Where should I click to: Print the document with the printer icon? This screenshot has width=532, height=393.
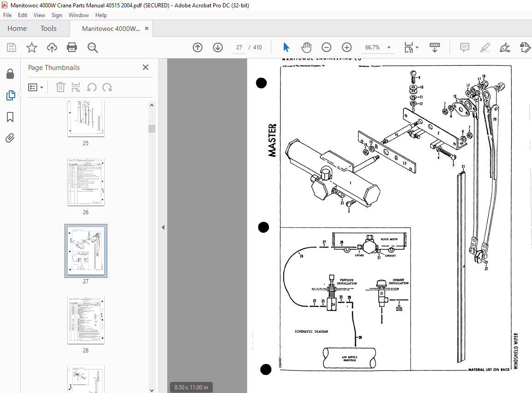click(x=72, y=47)
